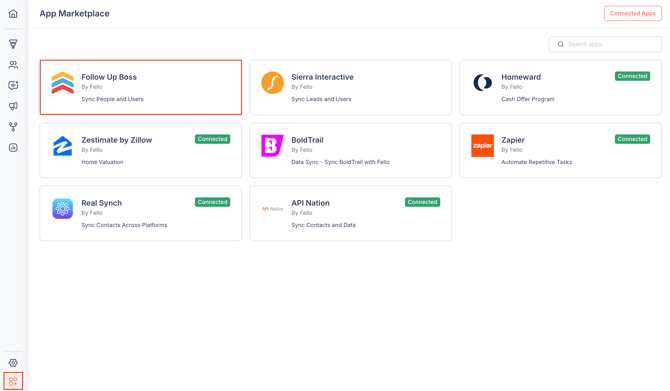This screenshot has height=391, width=670.
Task: Open the Home icon in the sidebar
Action: 13,14
